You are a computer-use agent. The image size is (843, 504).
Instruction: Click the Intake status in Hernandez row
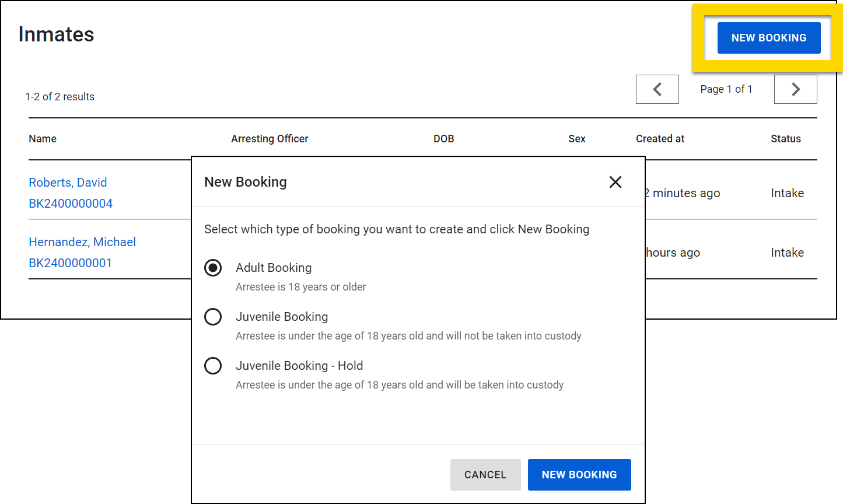click(787, 253)
